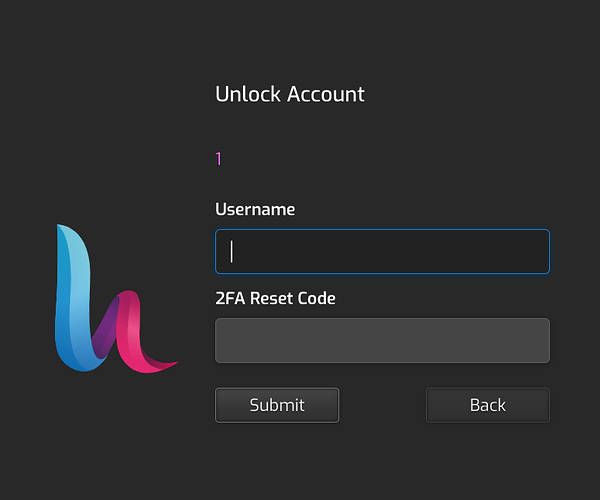
Task: Click the Username label text
Action: click(255, 210)
